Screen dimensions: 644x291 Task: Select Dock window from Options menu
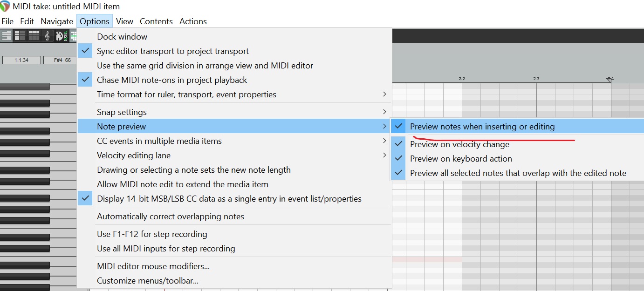point(122,37)
